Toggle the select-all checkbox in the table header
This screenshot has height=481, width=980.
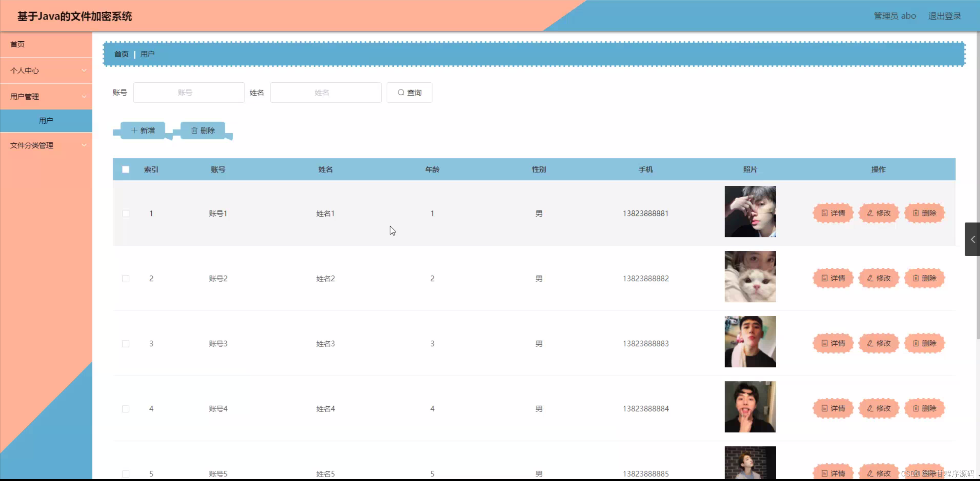[x=126, y=170]
